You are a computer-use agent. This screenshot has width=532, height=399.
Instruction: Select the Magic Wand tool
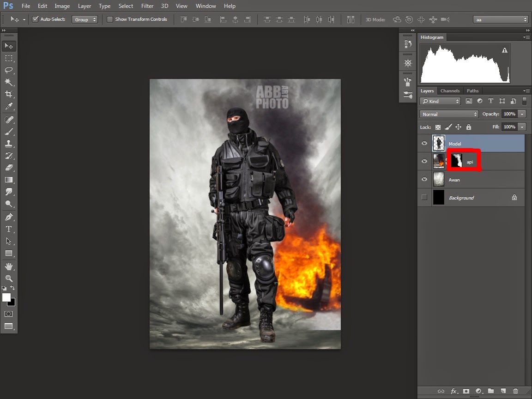(8, 82)
